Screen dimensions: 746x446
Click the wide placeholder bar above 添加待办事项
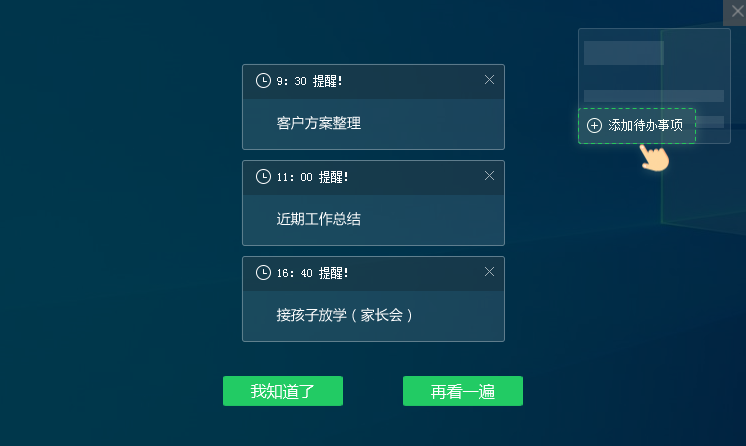point(653,96)
